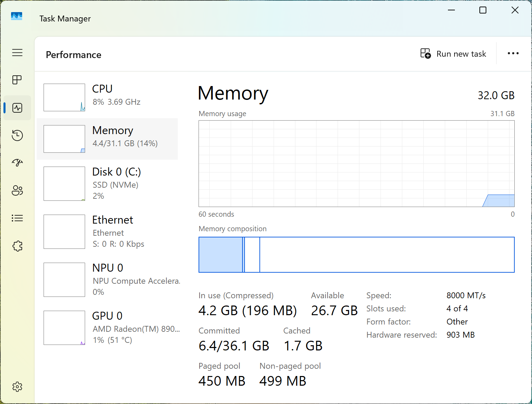Screen dimensions: 532x404
Task: Open the Services puzzle-piece page
Action: click(x=17, y=246)
